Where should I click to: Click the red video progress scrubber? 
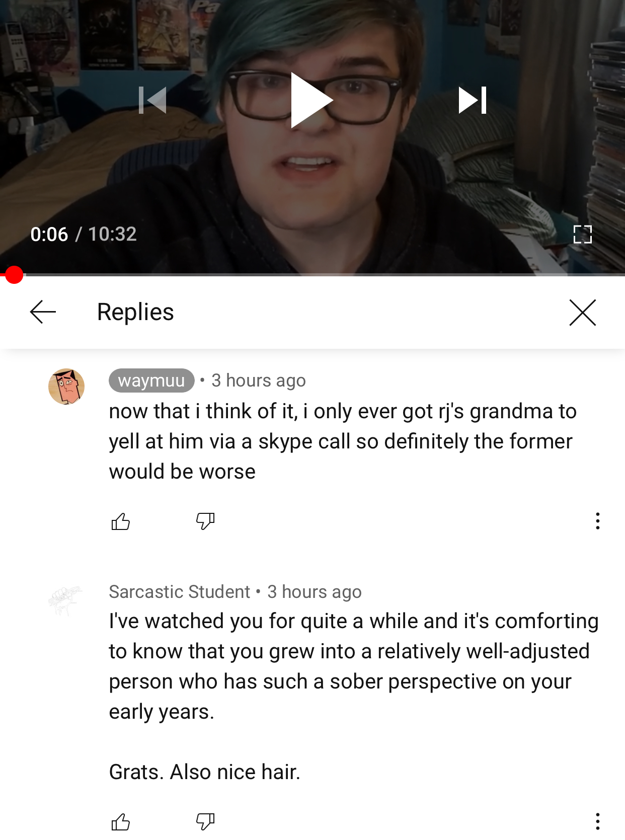point(14,275)
